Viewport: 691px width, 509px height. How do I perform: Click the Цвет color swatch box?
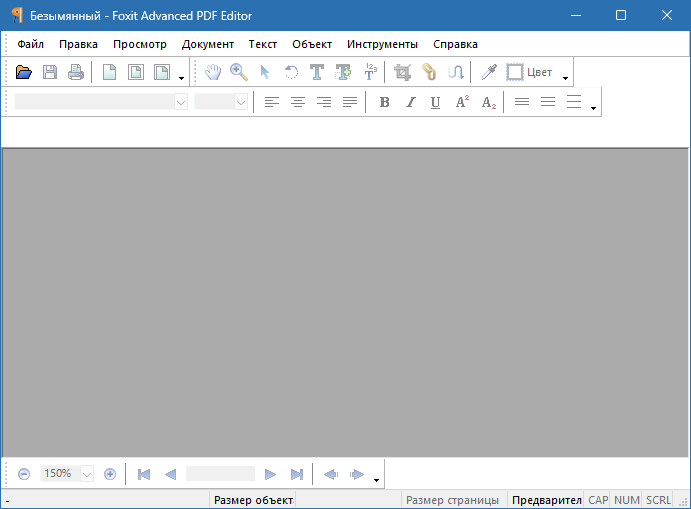[x=515, y=72]
